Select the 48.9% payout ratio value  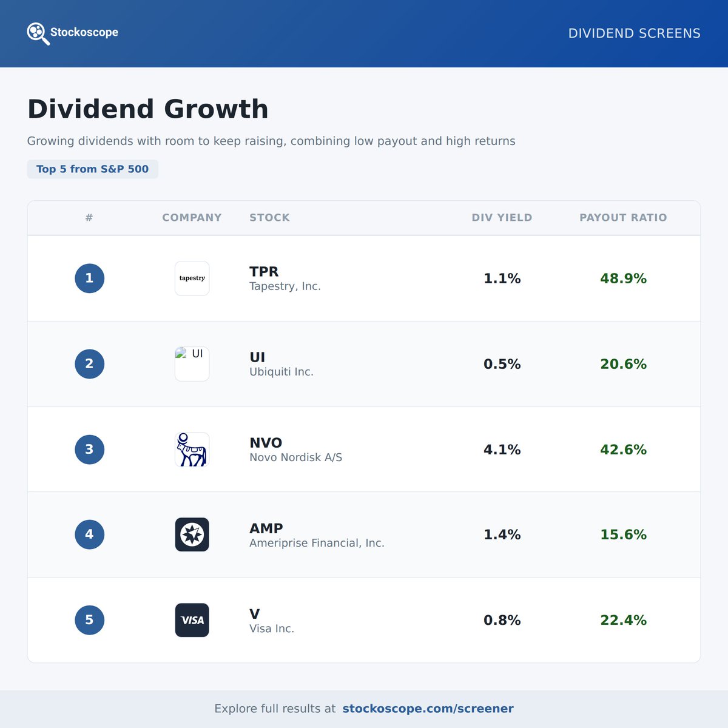click(623, 278)
